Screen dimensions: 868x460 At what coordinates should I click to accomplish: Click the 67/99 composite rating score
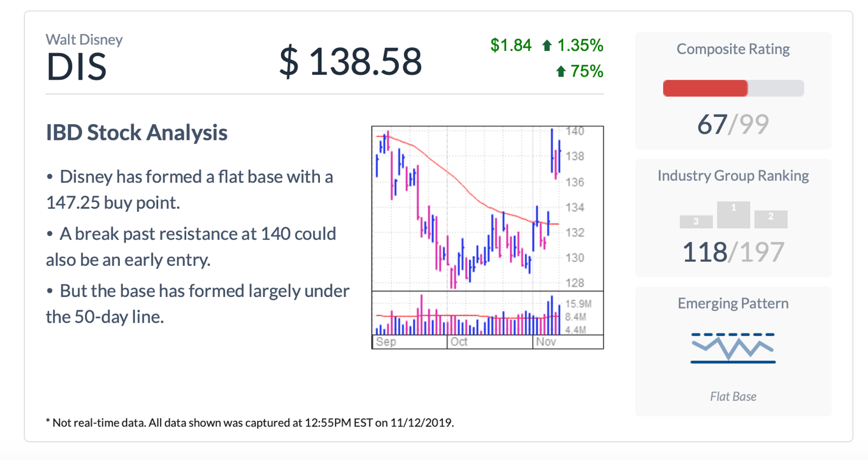(733, 125)
